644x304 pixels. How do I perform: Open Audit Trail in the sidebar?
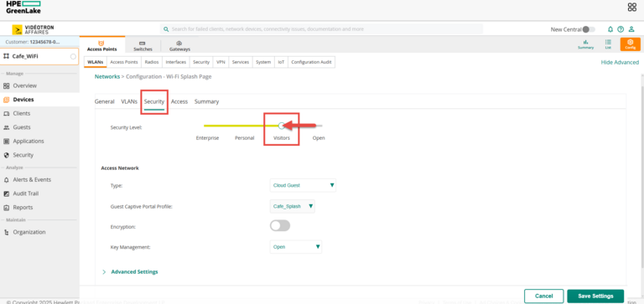(x=25, y=193)
